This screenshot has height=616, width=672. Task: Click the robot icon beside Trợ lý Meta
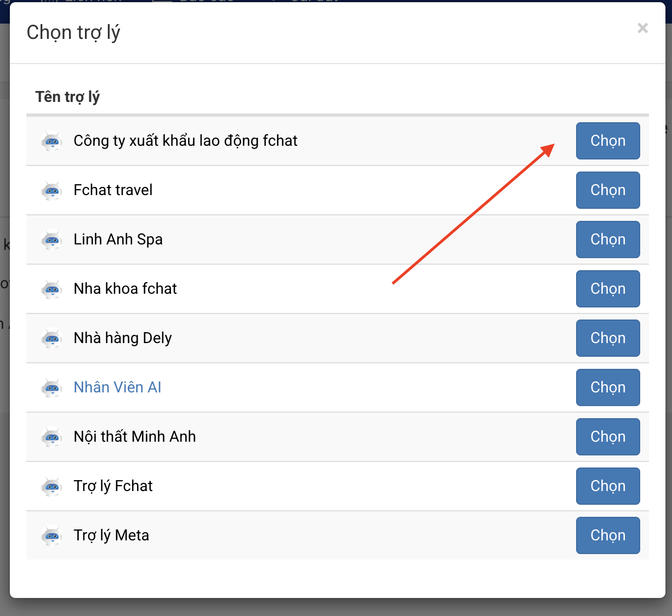click(x=52, y=536)
